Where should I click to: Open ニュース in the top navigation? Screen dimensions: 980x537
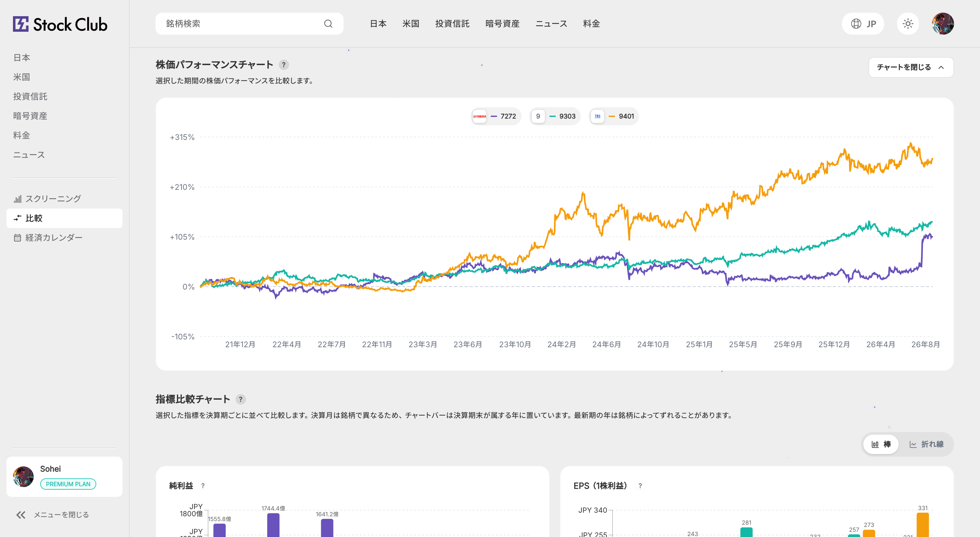pos(551,24)
